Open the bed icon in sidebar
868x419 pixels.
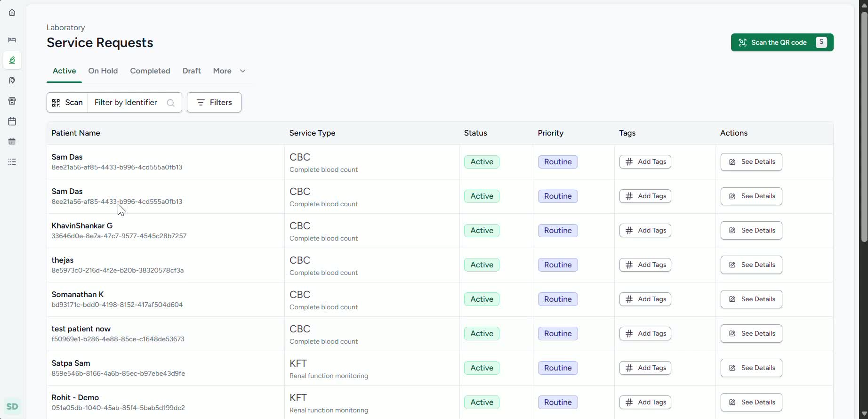coord(12,40)
